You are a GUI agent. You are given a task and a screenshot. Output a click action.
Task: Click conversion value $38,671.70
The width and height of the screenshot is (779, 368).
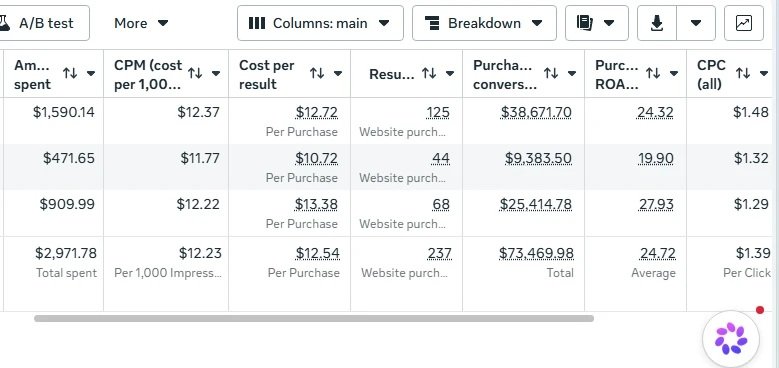tap(536, 112)
